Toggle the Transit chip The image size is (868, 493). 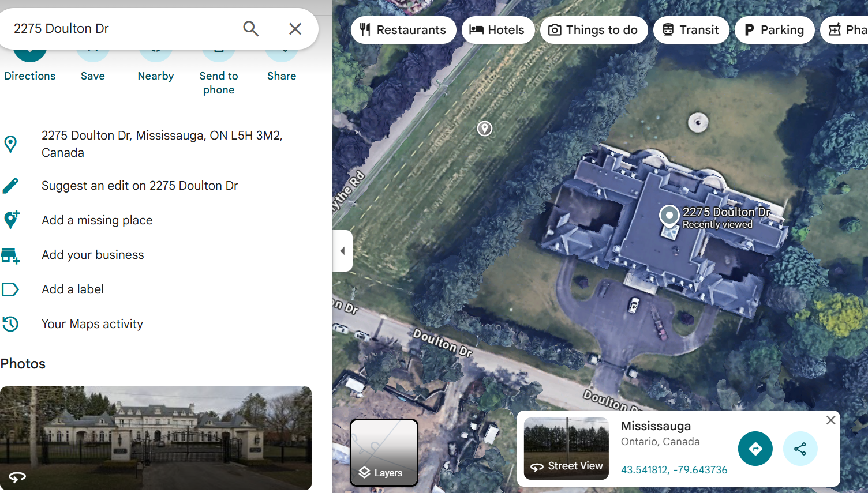click(691, 30)
